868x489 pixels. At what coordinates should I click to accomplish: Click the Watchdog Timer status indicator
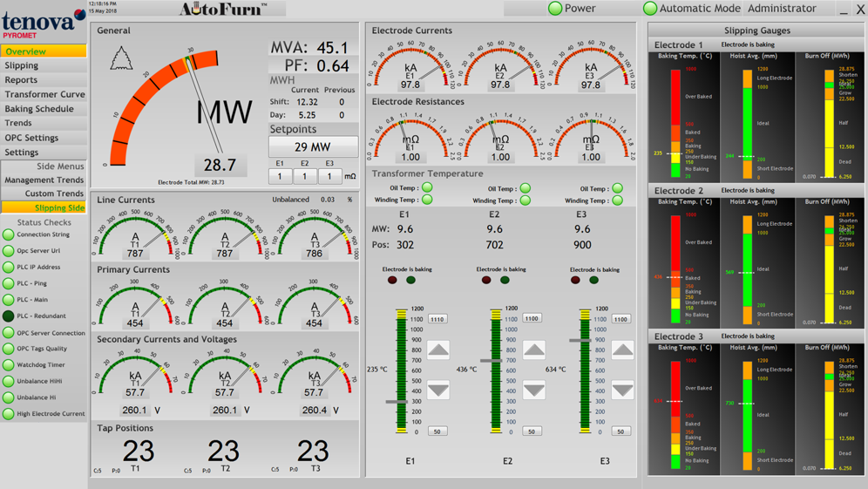9,365
